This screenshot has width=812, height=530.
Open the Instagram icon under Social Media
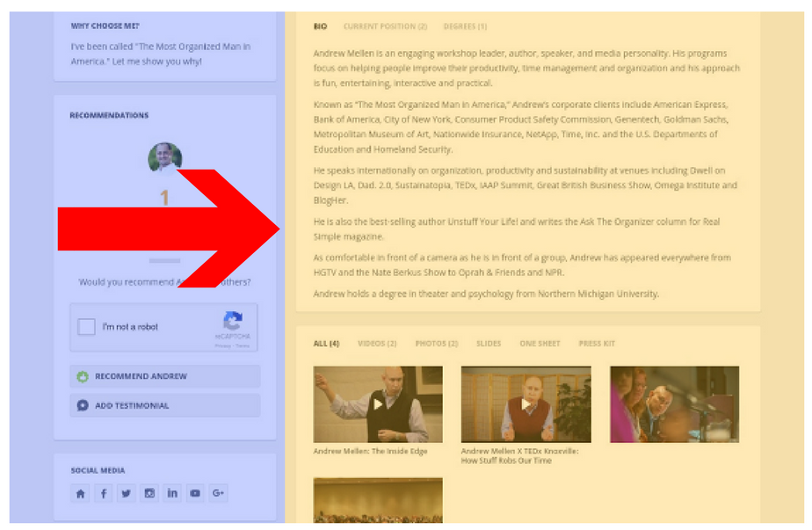coord(149,493)
